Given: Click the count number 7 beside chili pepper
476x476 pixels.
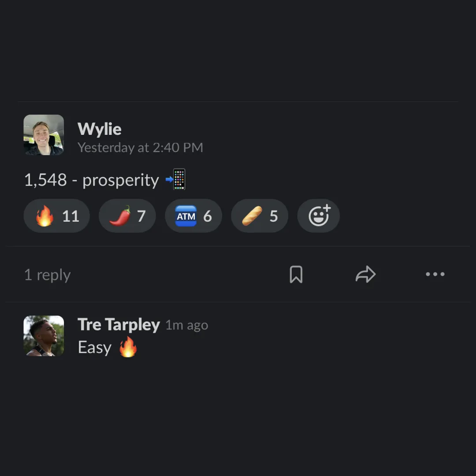Looking at the screenshot, I should point(141,216).
